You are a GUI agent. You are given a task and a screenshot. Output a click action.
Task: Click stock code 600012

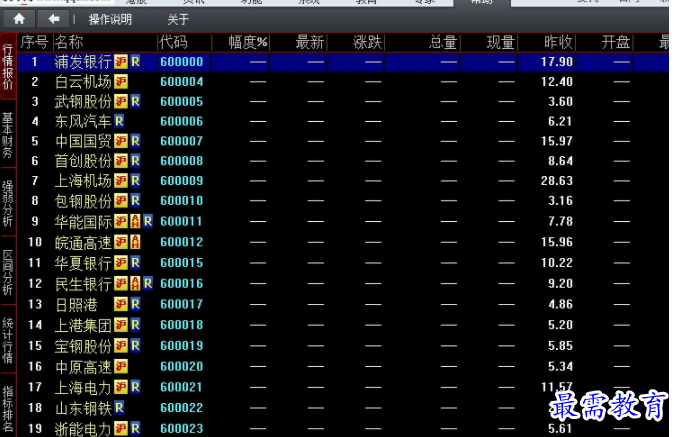[181, 242]
